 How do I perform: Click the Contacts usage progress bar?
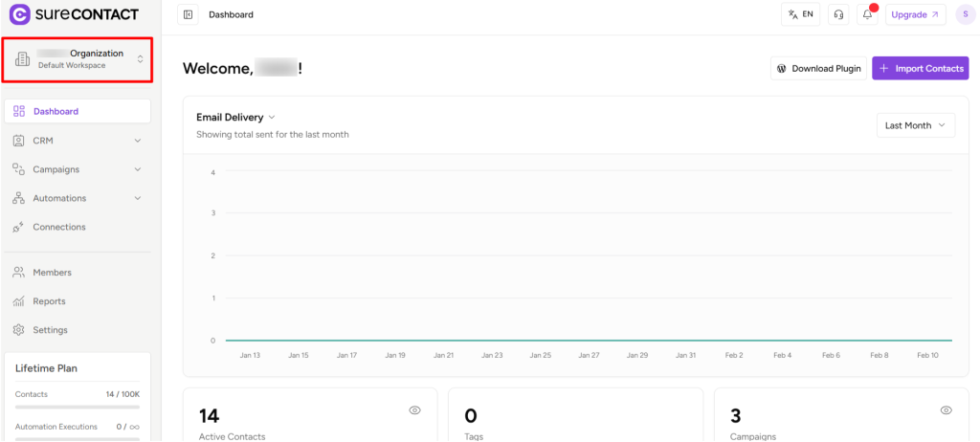click(78, 407)
